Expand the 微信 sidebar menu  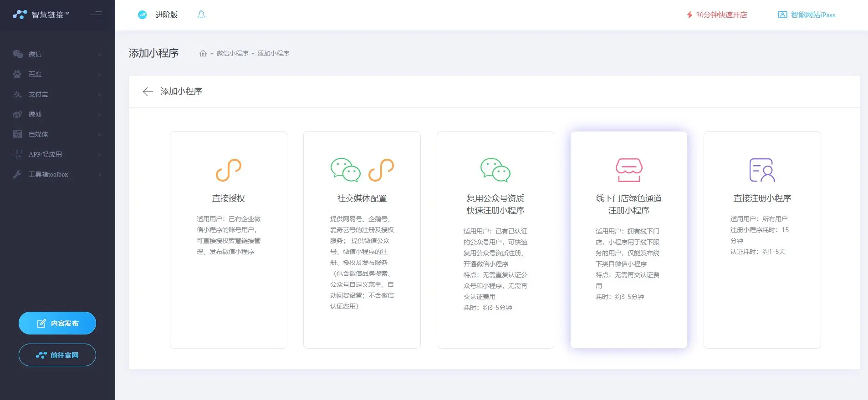57,54
